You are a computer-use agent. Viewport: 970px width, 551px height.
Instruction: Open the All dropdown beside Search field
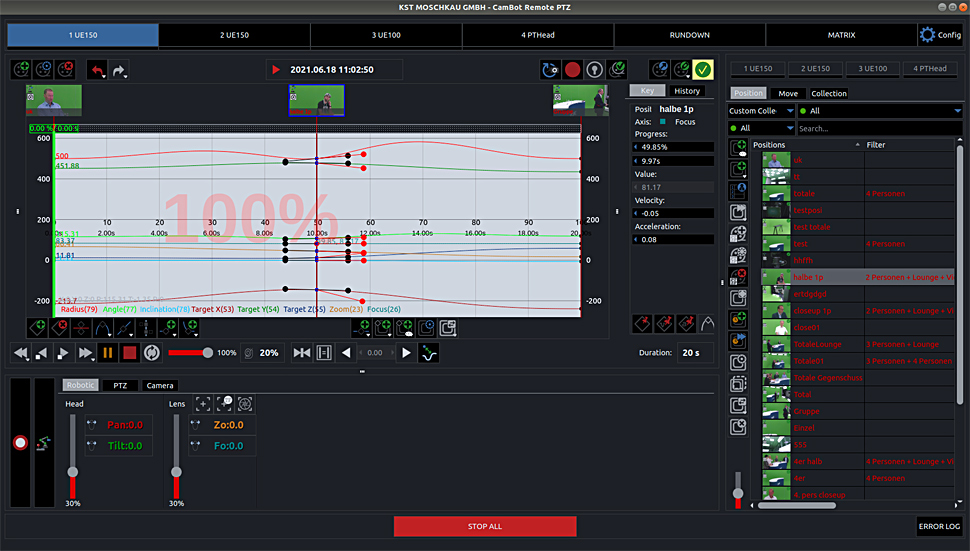click(761, 128)
